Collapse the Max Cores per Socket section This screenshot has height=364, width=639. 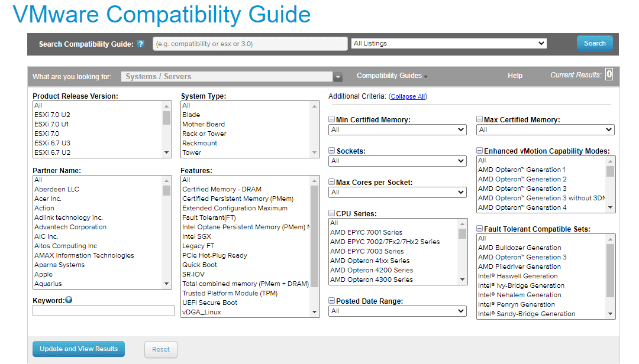click(x=332, y=182)
